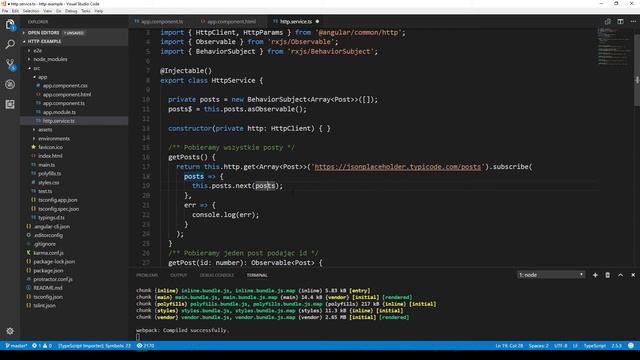Open the Extensions view in activity bar

coord(10,104)
